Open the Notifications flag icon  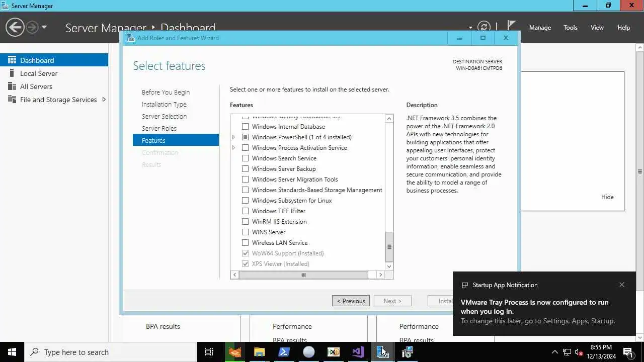click(511, 26)
